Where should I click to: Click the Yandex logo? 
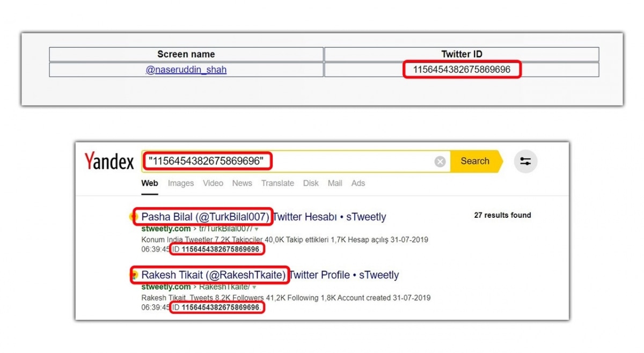point(109,161)
